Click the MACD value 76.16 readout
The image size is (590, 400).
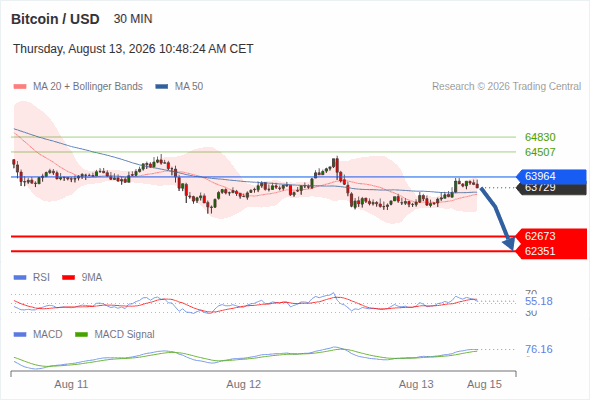(539, 349)
